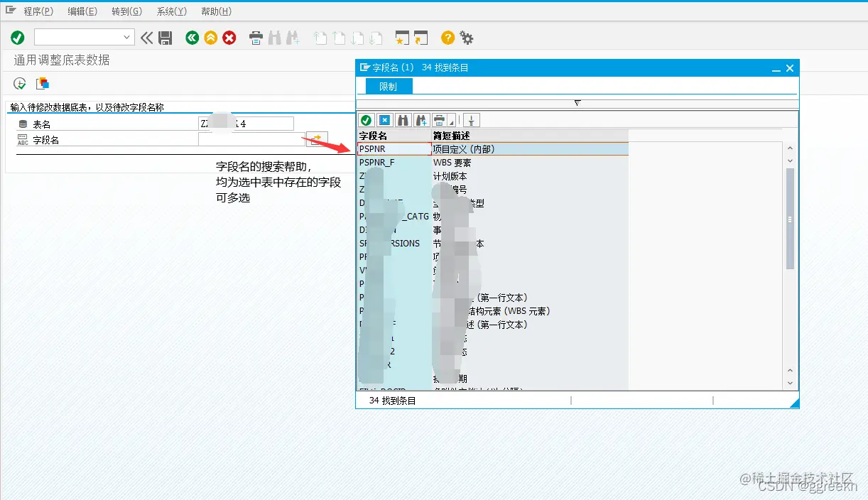Toggle the pin icon in the dialog toolbar
Screen dimensions: 868x500
click(471, 119)
